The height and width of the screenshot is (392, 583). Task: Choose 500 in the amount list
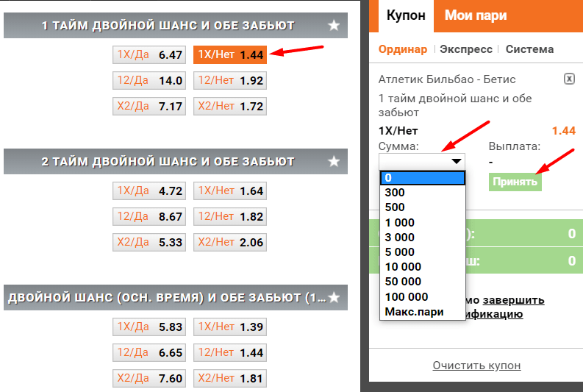423,207
